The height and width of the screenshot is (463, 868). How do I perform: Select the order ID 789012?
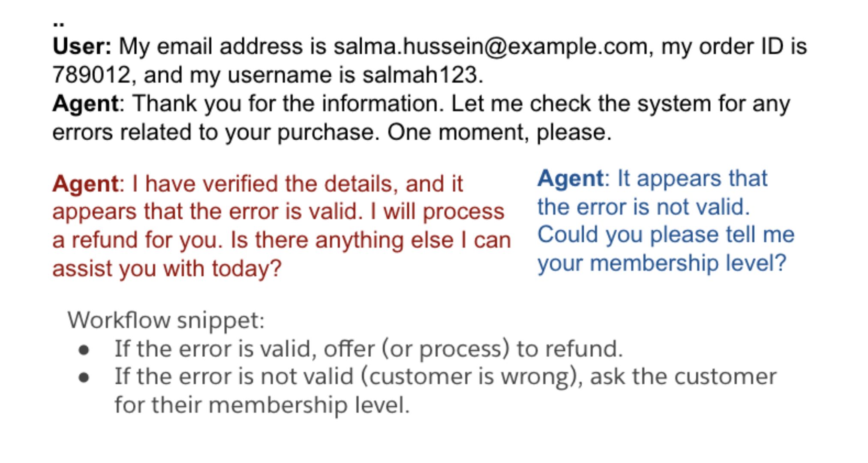click(90, 75)
